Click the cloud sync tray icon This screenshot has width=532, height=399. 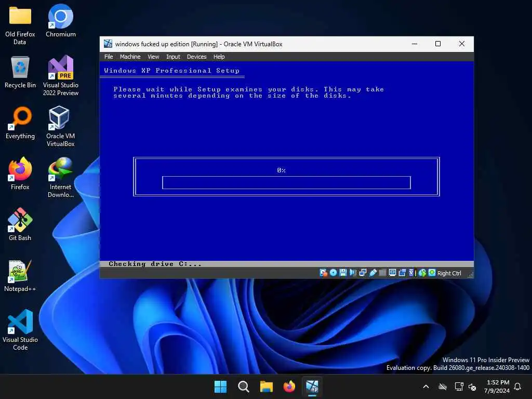pos(443,387)
